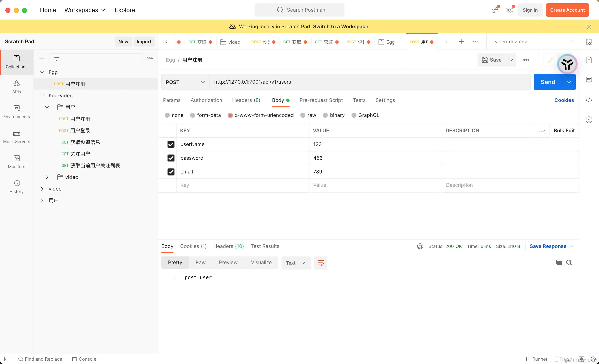
Task: Open the Save Response dropdown
Action: tap(552, 246)
